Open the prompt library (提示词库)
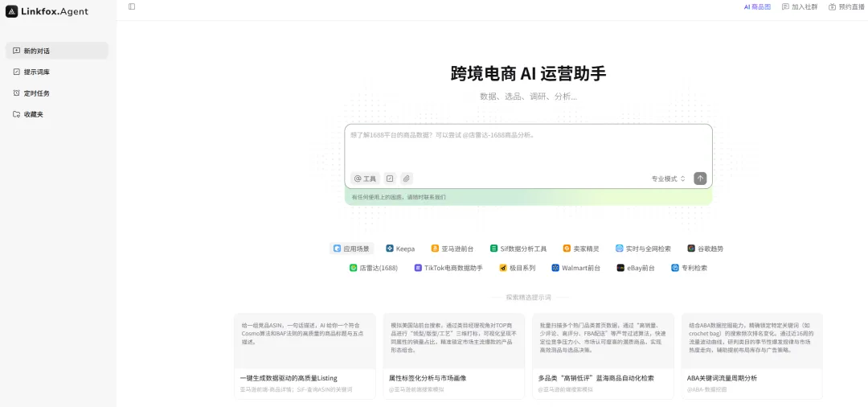This screenshot has height=407, width=868. [x=57, y=72]
